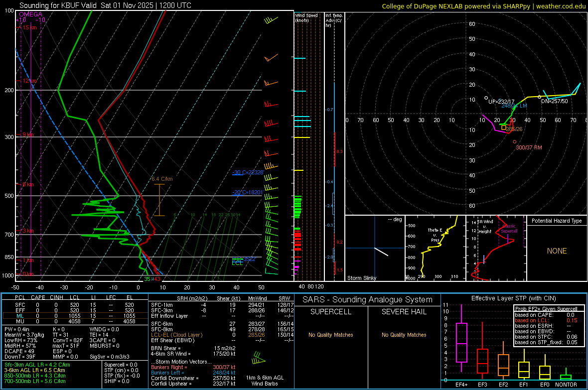Click the 'WNDG = 0.0' value
The height and width of the screenshot is (390, 588).
tap(104, 329)
